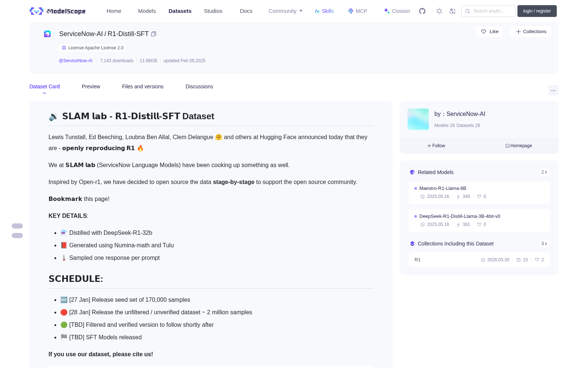The height and width of the screenshot is (368, 588).
Task: Click the lower floating side pill button
Action: [x=17, y=236]
